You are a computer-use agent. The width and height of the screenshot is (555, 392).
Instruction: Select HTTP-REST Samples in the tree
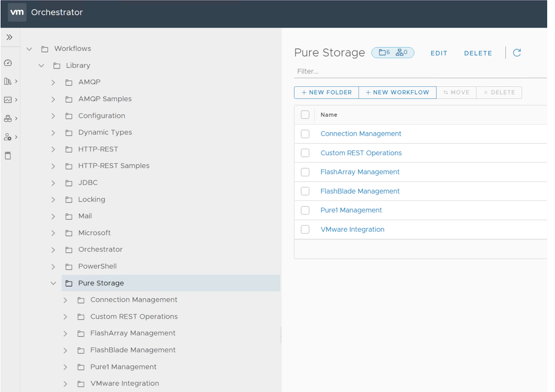click(114, 166)
